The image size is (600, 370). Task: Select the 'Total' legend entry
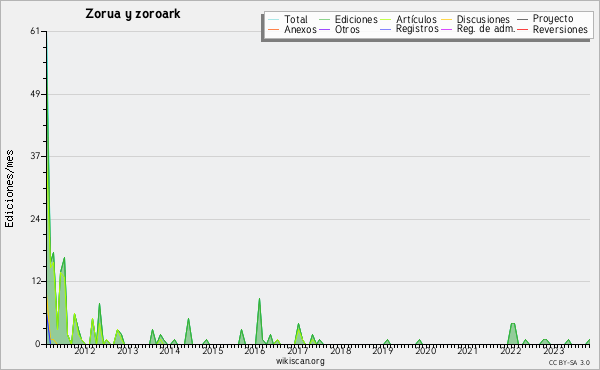click(296, 20)
